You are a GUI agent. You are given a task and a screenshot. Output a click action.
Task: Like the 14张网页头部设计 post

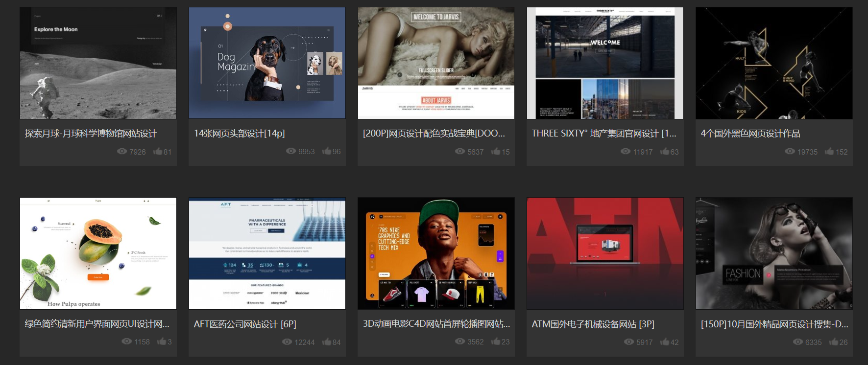click(326, 151)
